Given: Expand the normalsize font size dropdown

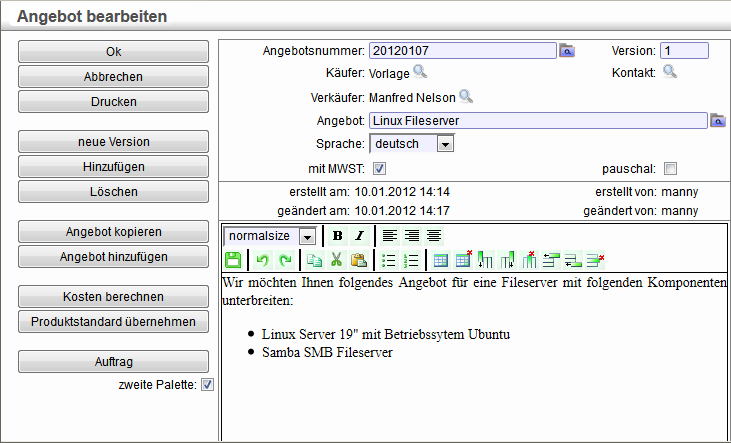Looking at the screenshot, I should coord(307,236).
